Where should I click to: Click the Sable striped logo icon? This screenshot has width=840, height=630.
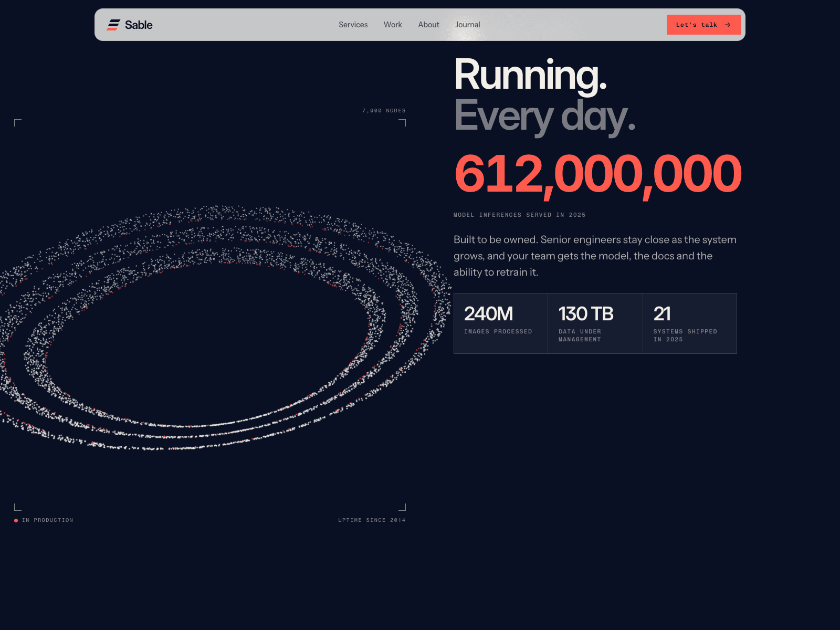coord(113,25)
